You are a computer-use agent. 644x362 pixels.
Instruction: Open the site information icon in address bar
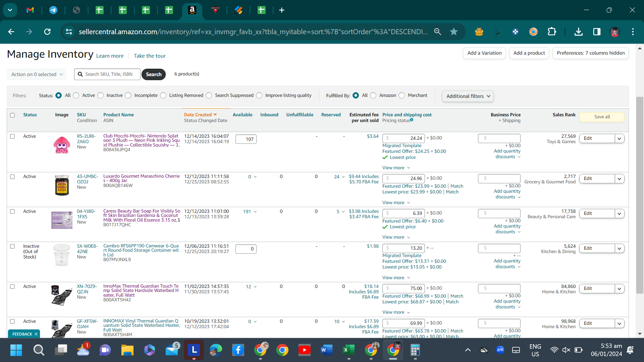(69, 32)
